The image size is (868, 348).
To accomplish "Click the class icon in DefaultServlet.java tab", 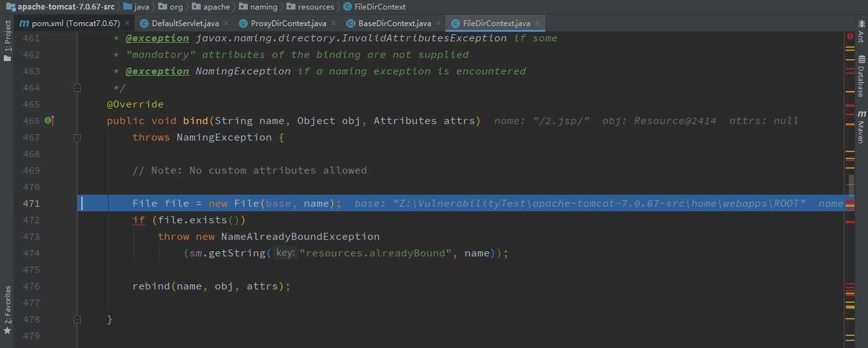I will [143, 24].
